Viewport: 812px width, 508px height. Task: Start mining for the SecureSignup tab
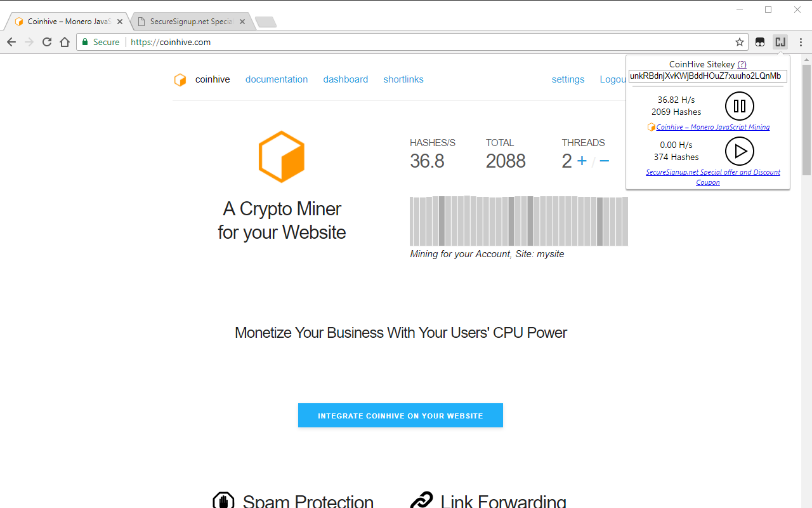[740, 151]
